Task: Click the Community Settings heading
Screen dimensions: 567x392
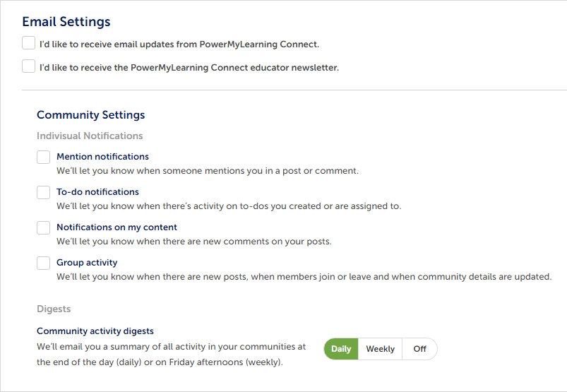Action: coord(91,115)
